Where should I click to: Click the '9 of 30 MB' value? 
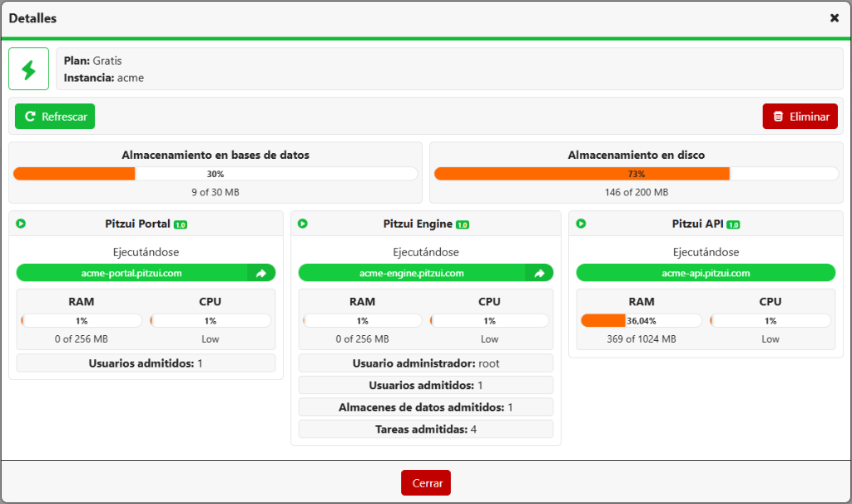215,192
